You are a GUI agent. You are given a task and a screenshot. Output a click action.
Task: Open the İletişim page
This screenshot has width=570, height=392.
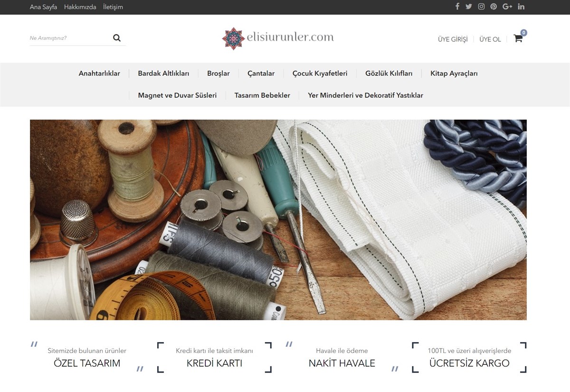(x=113, y=7)
